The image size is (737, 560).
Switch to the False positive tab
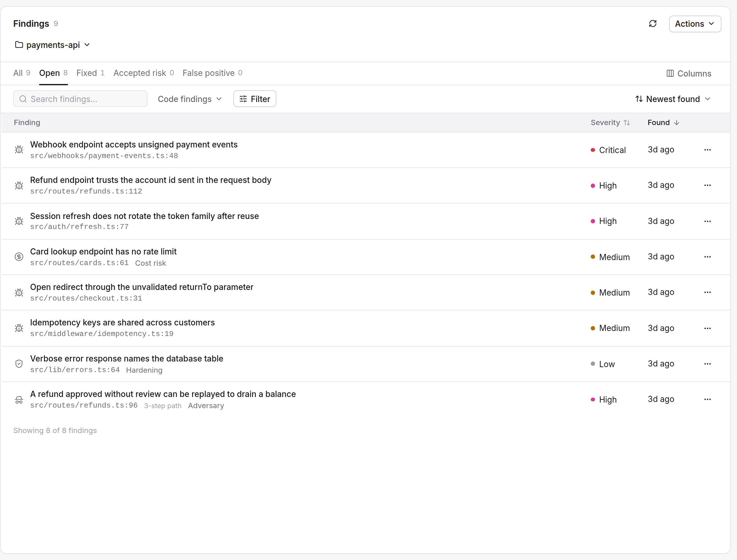213,73
